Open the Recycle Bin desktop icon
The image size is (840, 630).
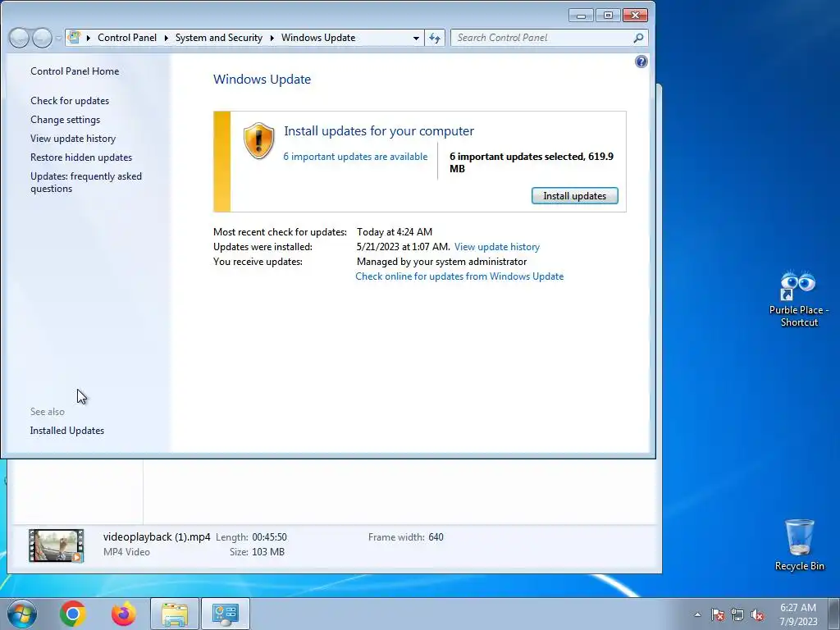[799, 545]
